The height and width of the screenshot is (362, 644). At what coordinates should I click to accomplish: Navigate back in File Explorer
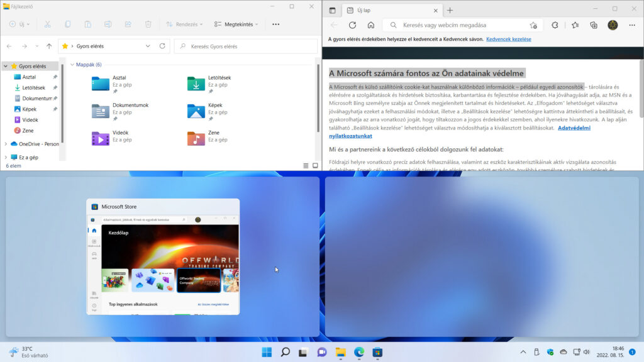coord(9,47)
